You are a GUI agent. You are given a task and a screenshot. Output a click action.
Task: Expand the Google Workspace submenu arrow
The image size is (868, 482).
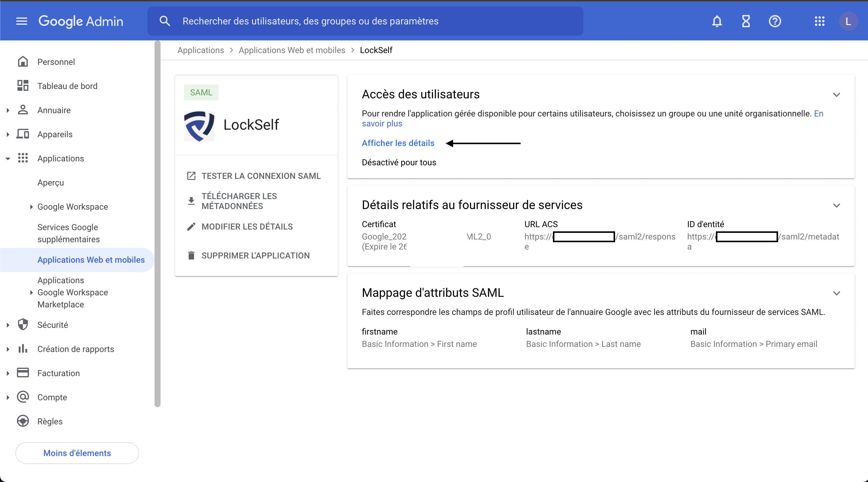(31, 207)
